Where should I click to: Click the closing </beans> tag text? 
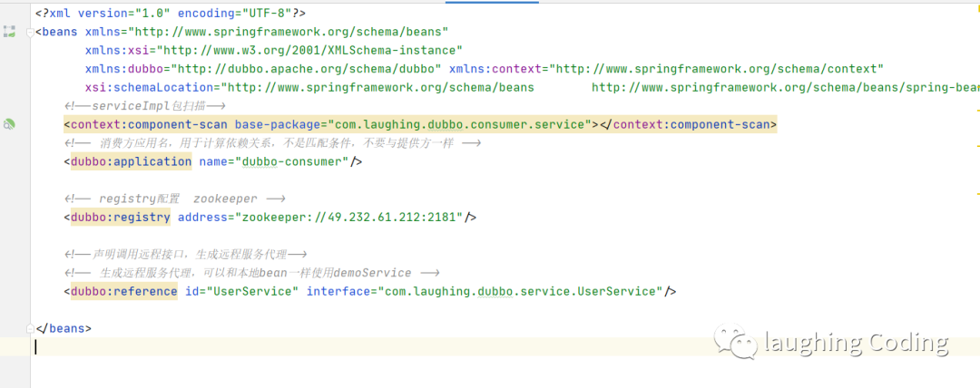pos(64,329)
